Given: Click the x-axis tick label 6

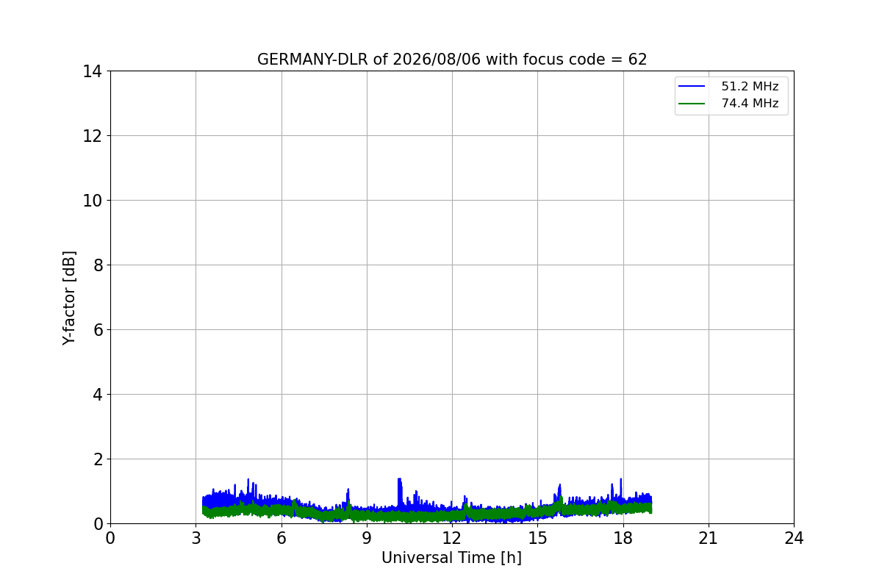Looking at the screenshot, I should click(281, 538).
